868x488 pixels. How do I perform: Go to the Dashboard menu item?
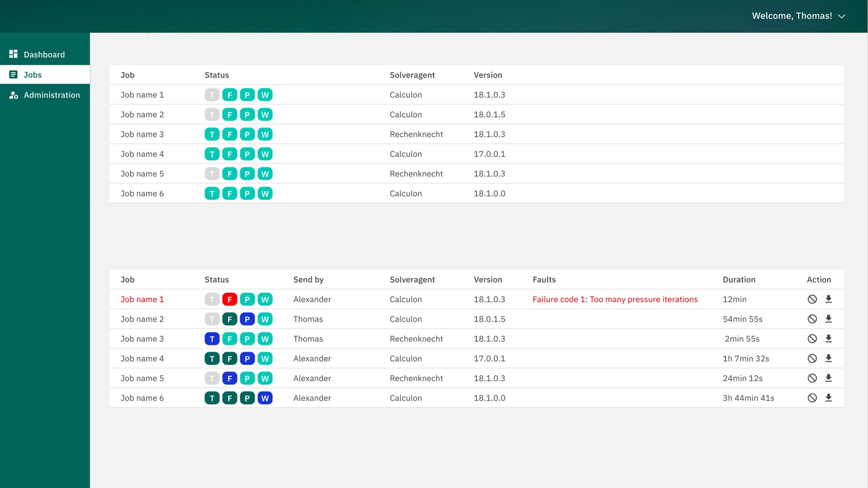44,55
